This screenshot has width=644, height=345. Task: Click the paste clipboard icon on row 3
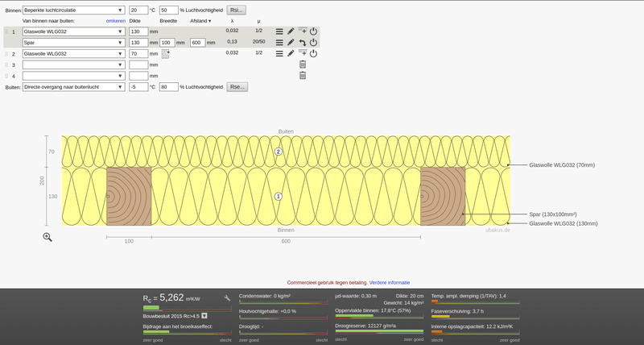(303, 64)
